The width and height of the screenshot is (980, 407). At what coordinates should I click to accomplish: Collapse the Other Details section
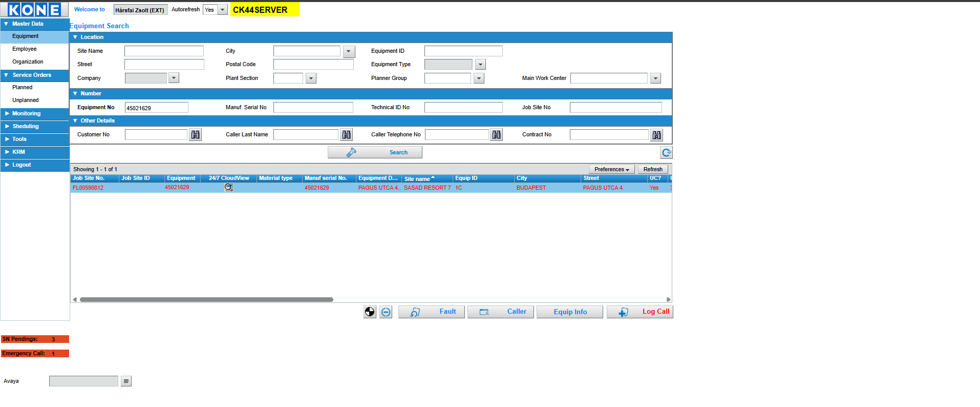click(x=75, y=121)
